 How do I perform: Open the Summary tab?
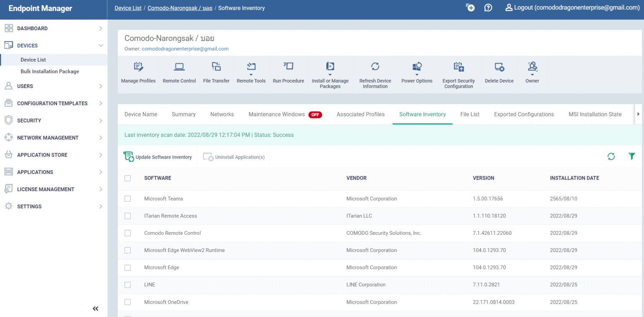pos(184,114)
